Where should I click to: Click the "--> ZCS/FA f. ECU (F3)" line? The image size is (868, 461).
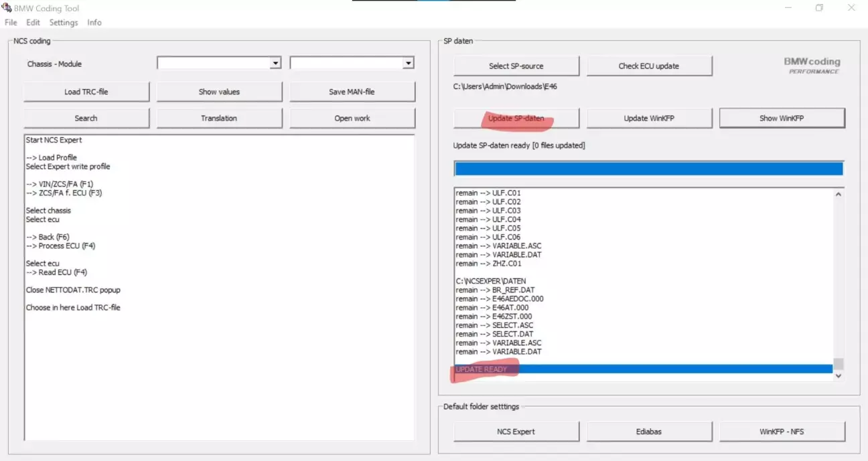click(64, 193)
